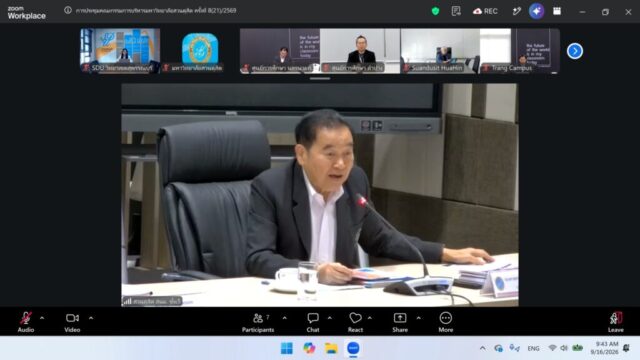The width and height of the screenshot is (640, 360).
Task: Switch the ENG input language
Action: pos(533,348)
